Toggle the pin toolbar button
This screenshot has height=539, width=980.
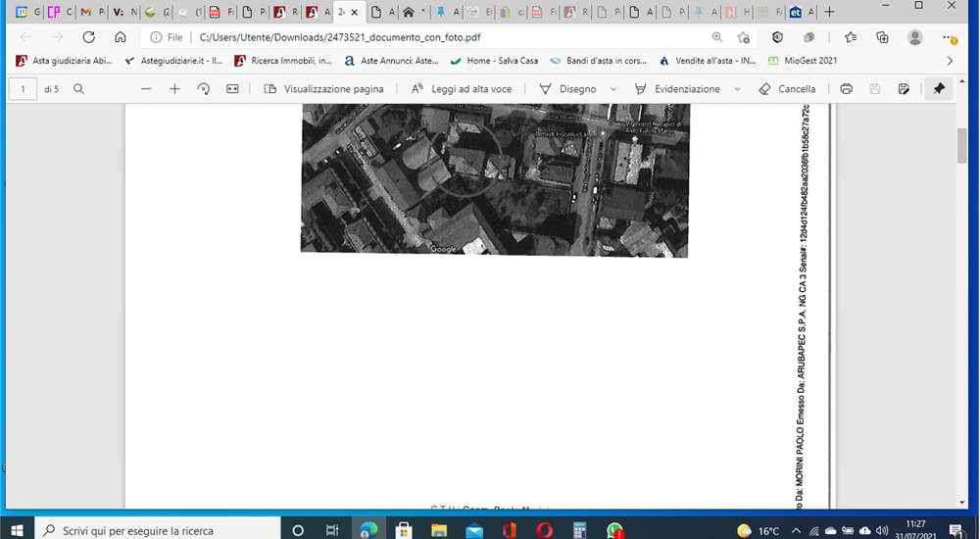tap(939, 89)
